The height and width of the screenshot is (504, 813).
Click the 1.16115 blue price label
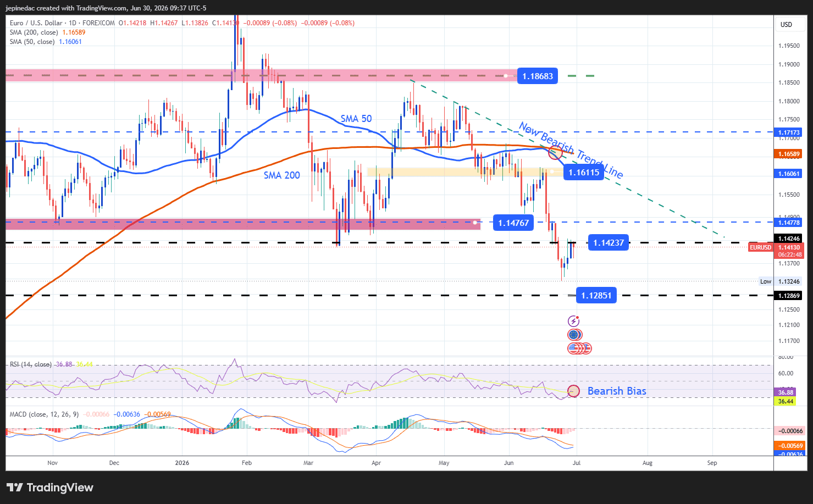[x=584, y=173]
